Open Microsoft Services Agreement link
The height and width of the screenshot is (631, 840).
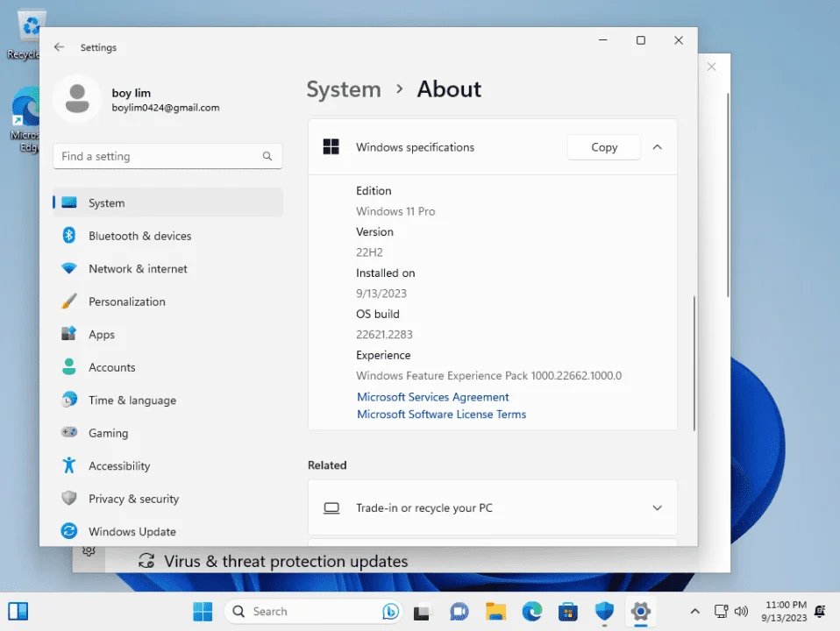pos(433,397)
